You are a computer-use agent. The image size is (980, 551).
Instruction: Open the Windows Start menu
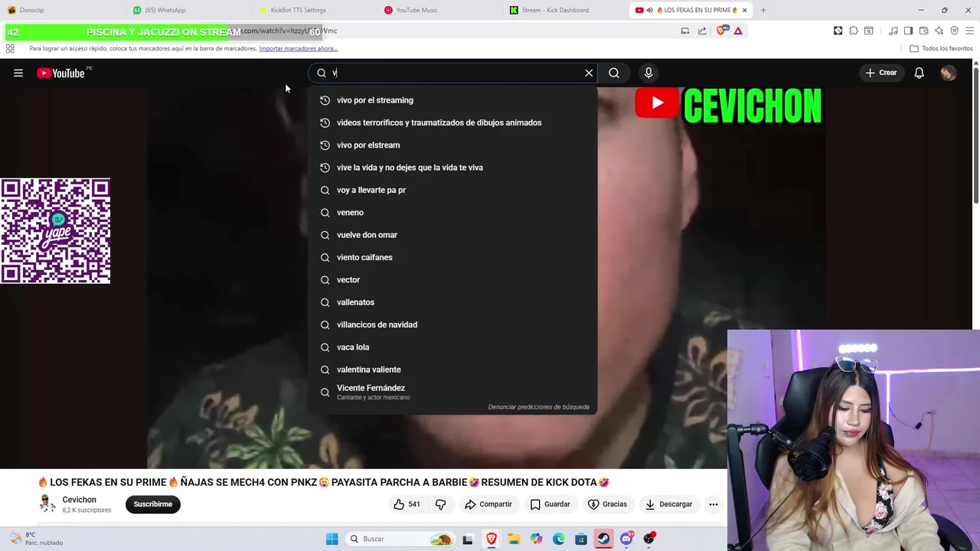click(x=332, y=539)
